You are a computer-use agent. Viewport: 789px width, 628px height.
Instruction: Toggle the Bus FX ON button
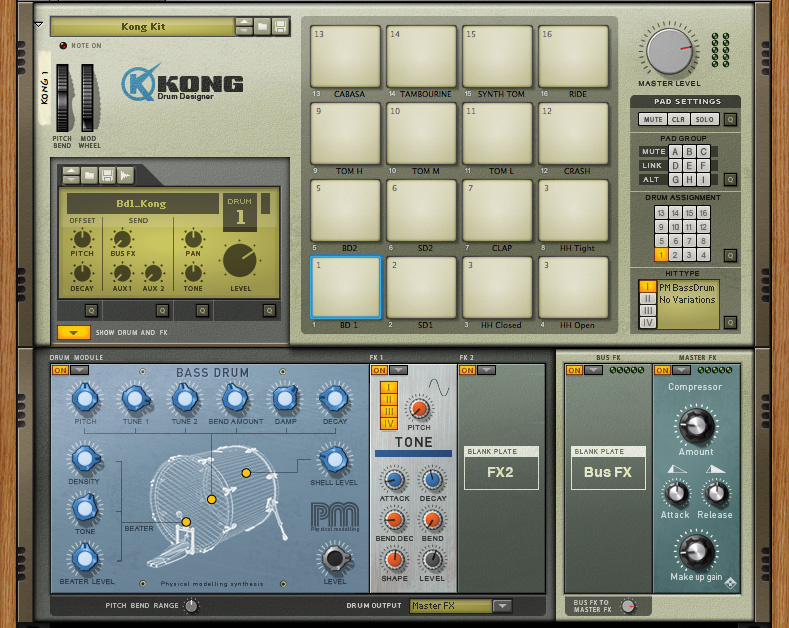pos(574,370)
